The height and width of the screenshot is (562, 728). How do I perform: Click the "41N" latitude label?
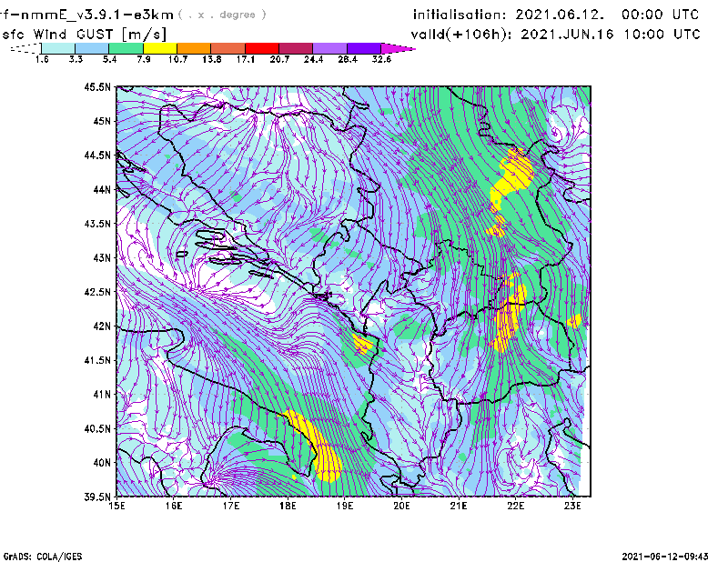point(102,395)
